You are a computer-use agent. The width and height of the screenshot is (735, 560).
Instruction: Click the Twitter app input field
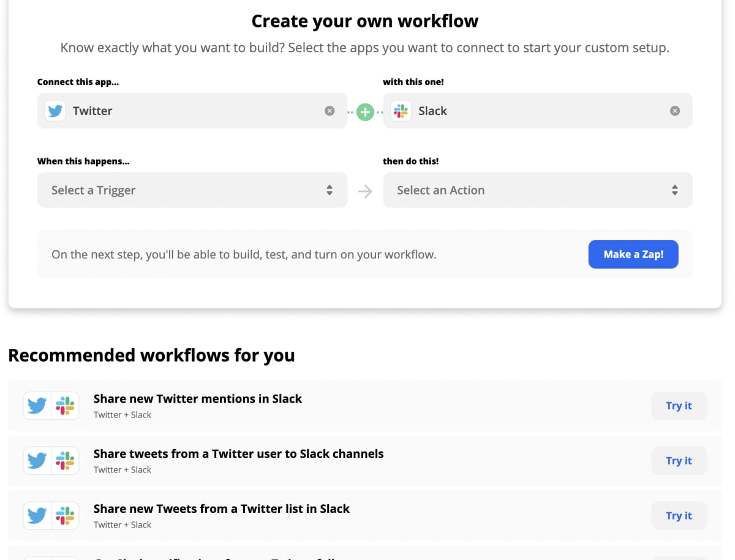(x=192, y=111)
